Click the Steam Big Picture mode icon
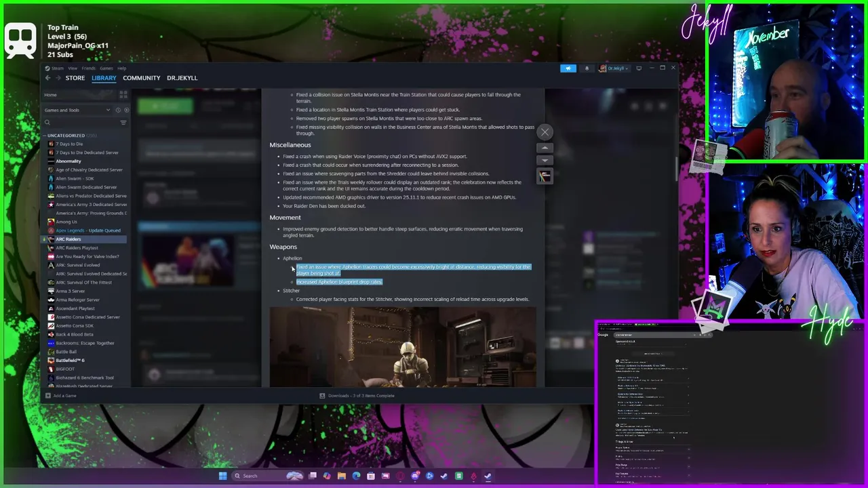868x488 pixels. (638, 68)
